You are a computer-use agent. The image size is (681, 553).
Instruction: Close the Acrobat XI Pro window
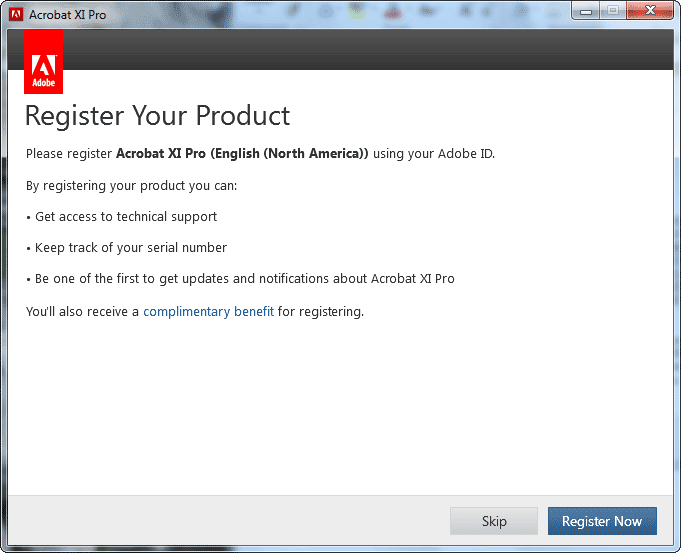click(x=650, y=11)
